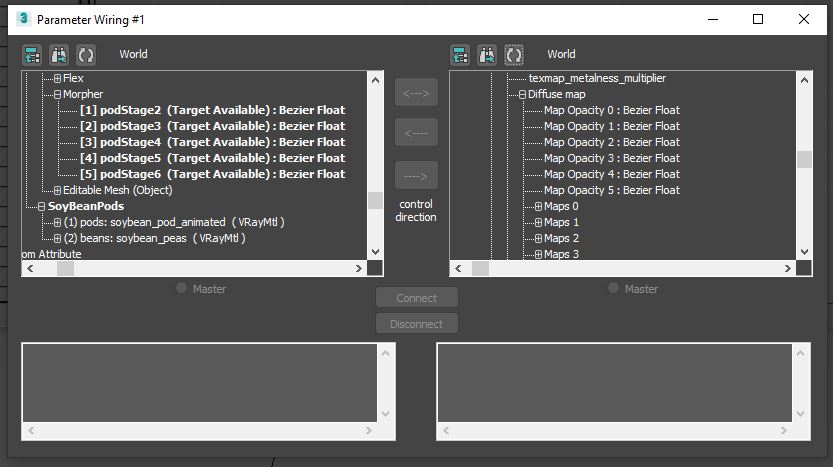Select Map Opacity 2 : Bezier Float

point(611,142)
